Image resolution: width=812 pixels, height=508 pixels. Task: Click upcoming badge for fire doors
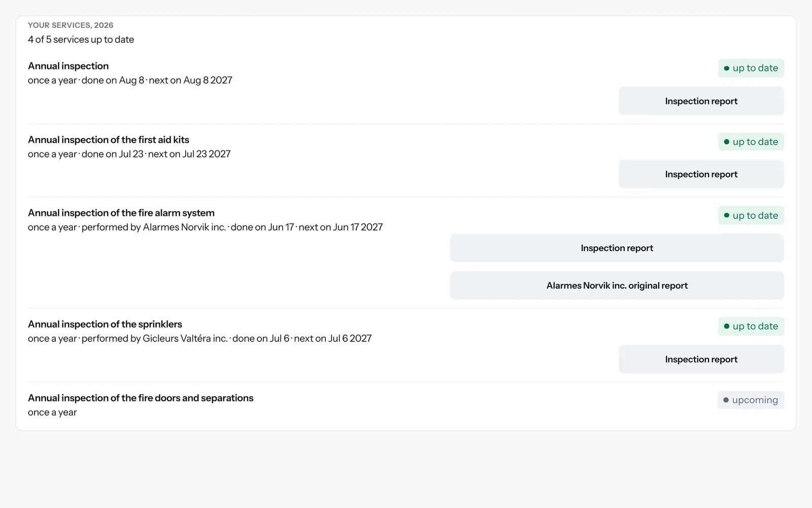[751, 400]
